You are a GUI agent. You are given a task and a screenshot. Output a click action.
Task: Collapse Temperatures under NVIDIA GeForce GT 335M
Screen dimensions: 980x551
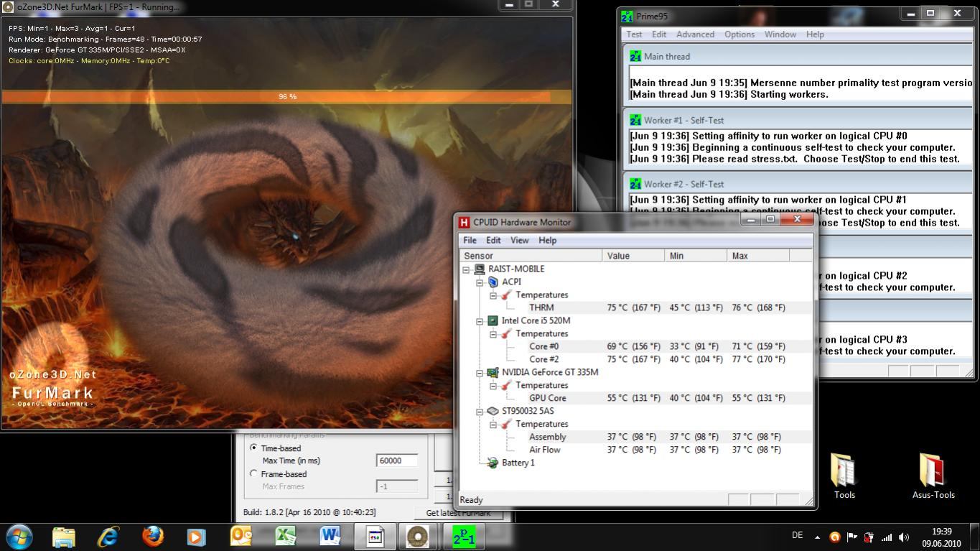[493, 386]
